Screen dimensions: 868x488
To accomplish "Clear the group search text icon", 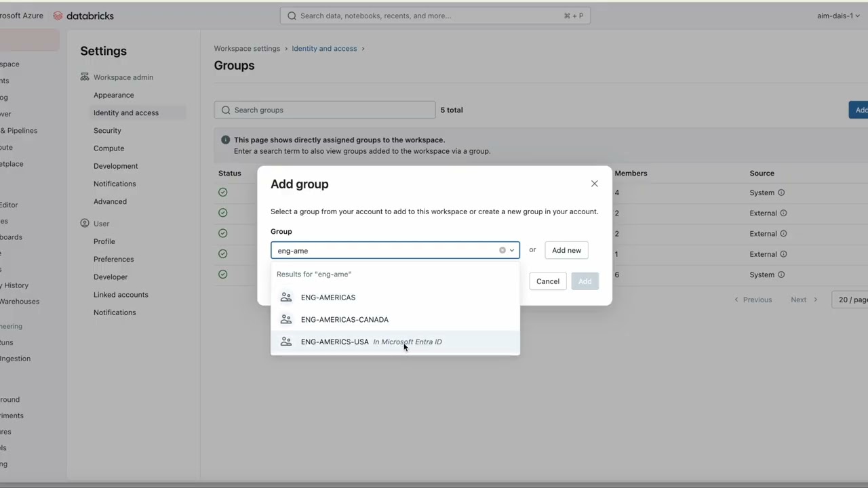I will [x=502, y=250].
